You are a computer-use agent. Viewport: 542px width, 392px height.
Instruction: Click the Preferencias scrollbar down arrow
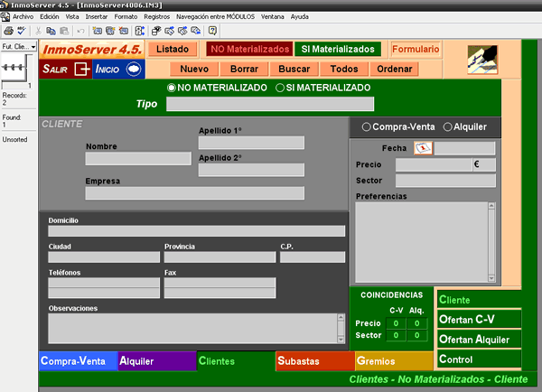(x=491, y=278)
